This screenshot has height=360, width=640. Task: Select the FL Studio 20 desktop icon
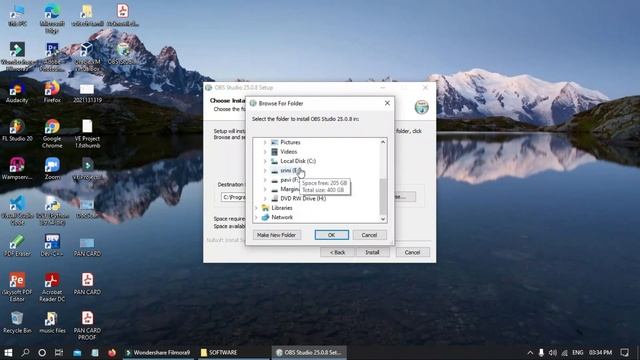17,131
